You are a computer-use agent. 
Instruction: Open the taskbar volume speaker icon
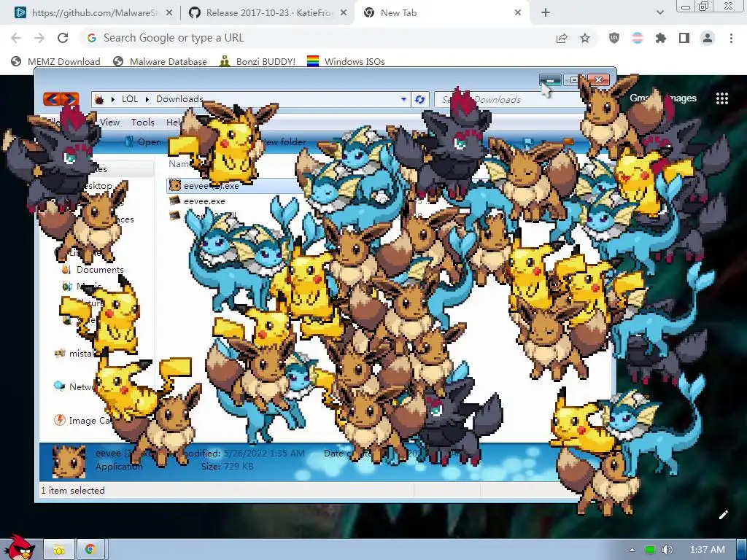667,550
